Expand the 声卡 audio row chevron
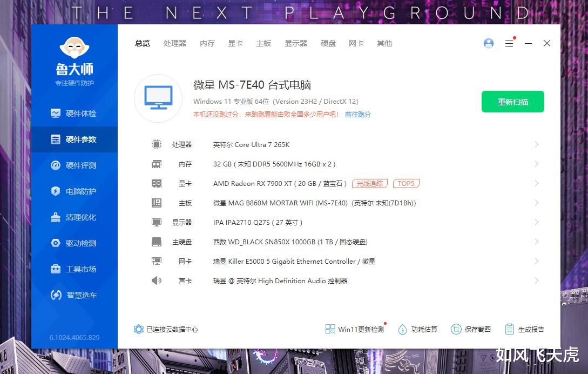The height and width of the screenshot is (374, 588). [536, 280]
